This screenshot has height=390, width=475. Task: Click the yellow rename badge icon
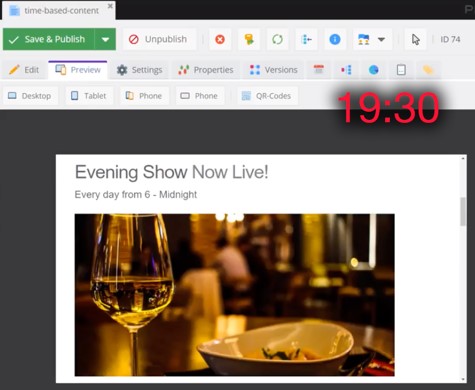pos(249,39)
